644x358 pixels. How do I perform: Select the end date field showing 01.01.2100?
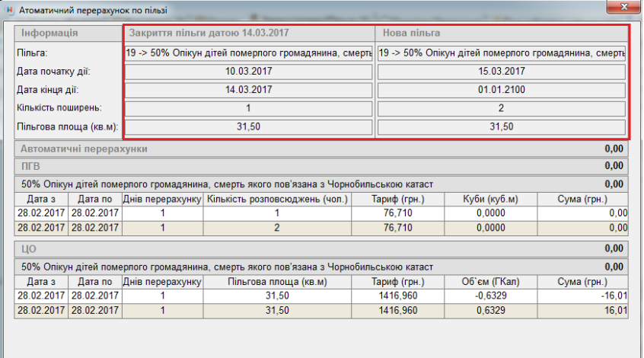(502, 90)
